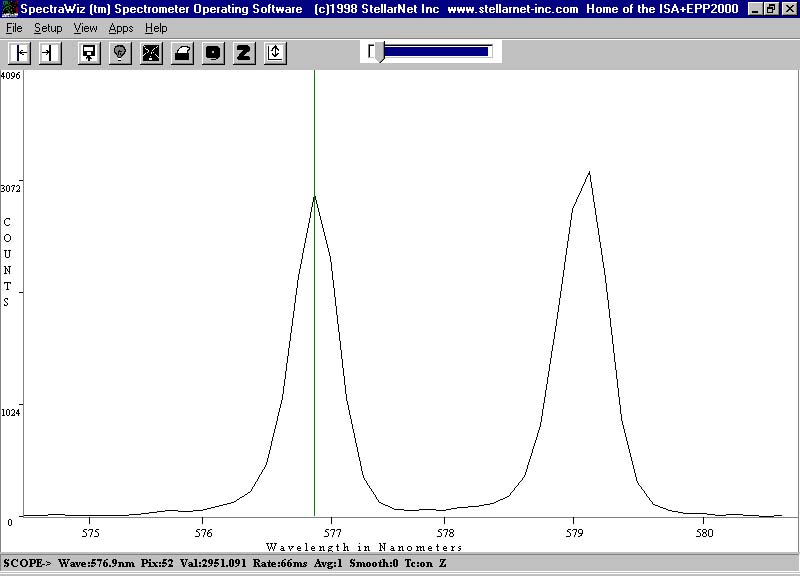This screenshot has width=800, height=576.
Task: Restore down the SpectraWiz window
Action: tap(771, 9)
